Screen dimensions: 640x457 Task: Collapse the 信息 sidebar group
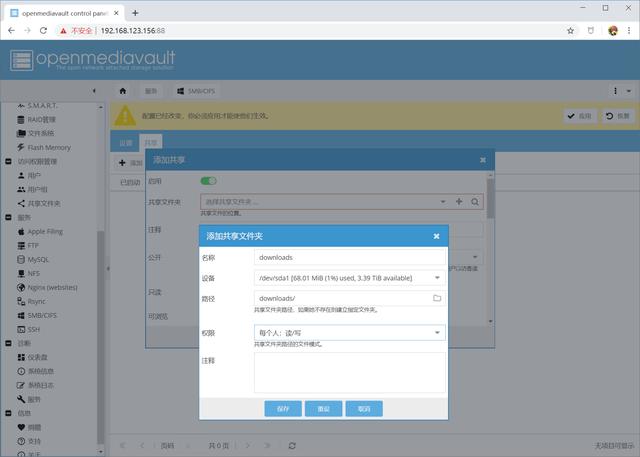click(8, 413)
